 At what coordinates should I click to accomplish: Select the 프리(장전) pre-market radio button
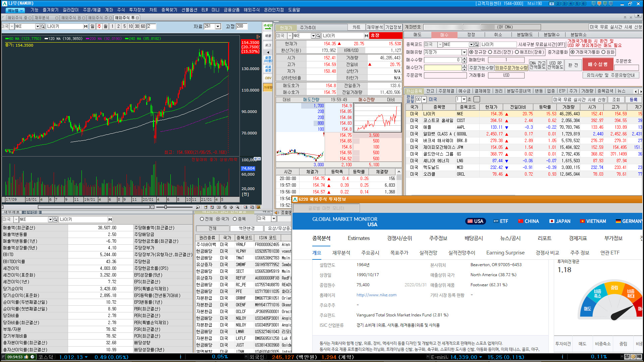coord(490,52)
